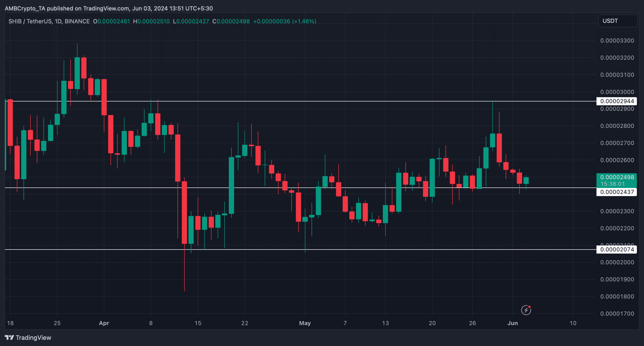Click the 0.00002700 price axis label
Image resolution: width=644 pixels, height=346 pixels.
coord(617,143)
